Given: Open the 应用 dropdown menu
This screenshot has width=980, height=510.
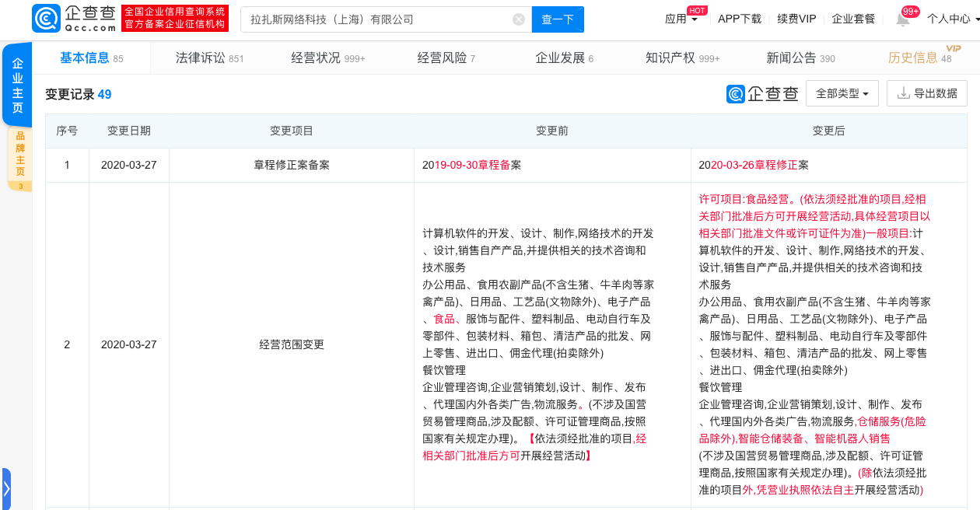Looking at the screenshot, I should (x=681, y=19).
